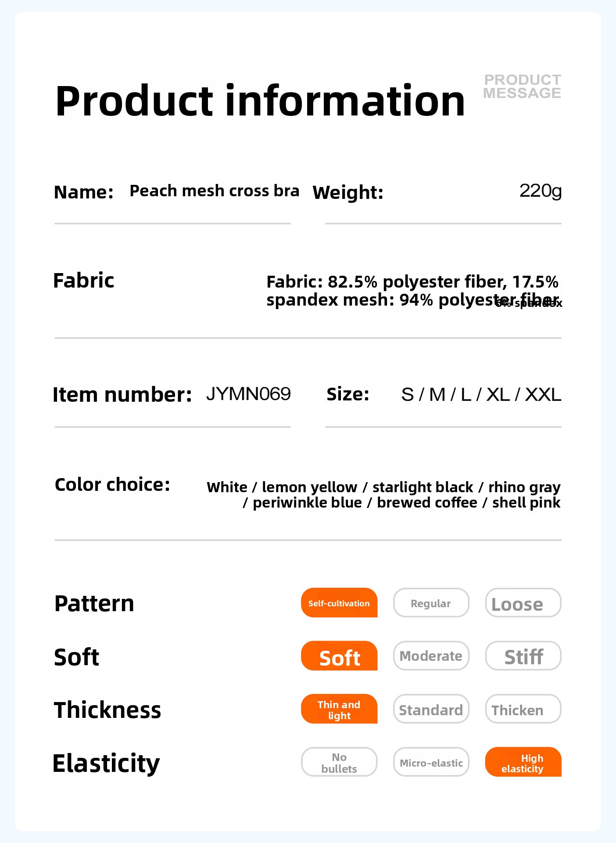Pick the Stiff softness option
The width and height of the screenshot is (616, 843).
tap(523, 656)
